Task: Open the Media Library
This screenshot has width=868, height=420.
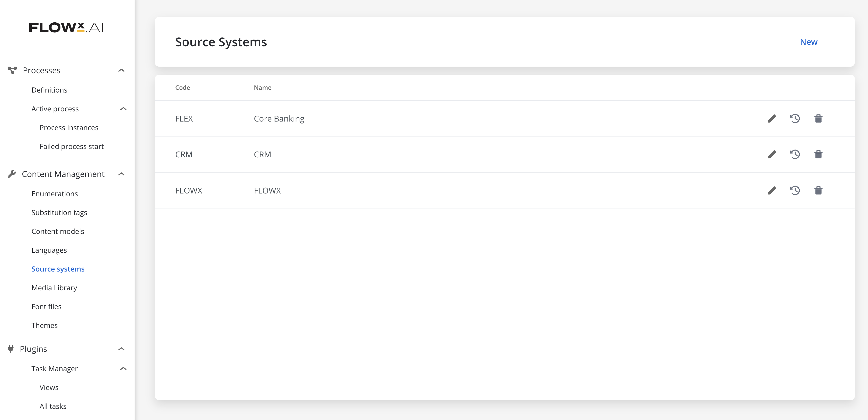Action: (x=54, y=288)
